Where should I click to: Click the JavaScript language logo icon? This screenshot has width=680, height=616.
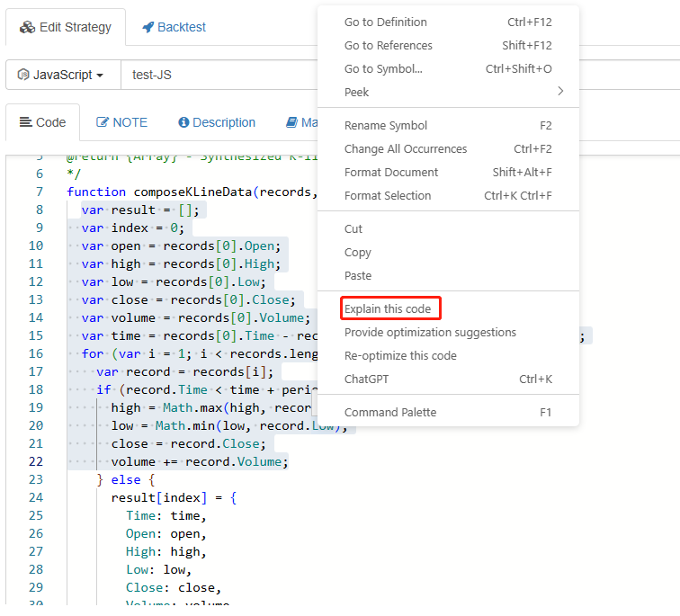click(23, 75)
